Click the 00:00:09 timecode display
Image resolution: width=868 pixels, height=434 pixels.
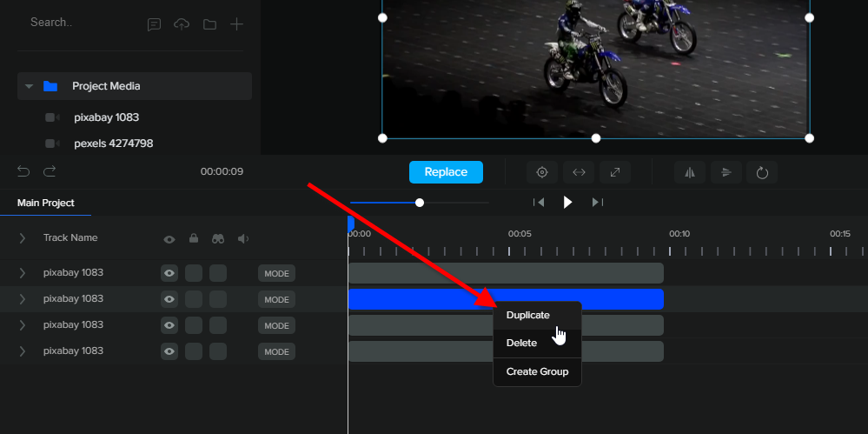(222, 172)
